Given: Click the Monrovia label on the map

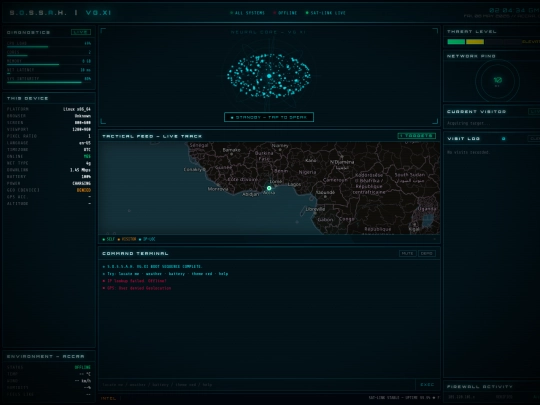Looking at the screenshot, I should [x=218, y=189].
